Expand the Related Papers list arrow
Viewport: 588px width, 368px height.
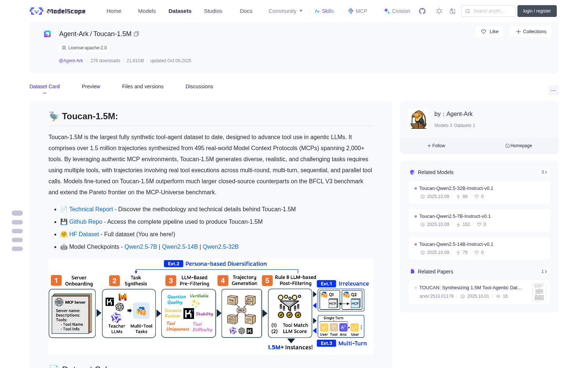(x=544, y=272)
